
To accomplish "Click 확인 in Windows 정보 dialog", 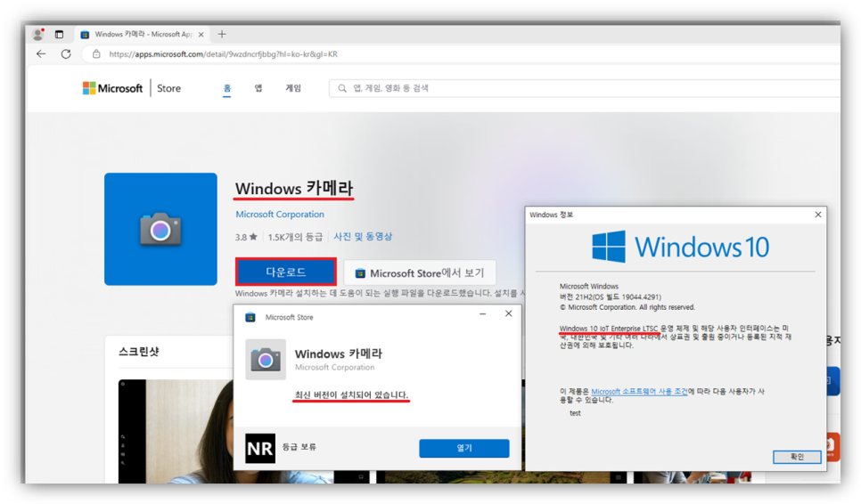I will click(797, 457).
